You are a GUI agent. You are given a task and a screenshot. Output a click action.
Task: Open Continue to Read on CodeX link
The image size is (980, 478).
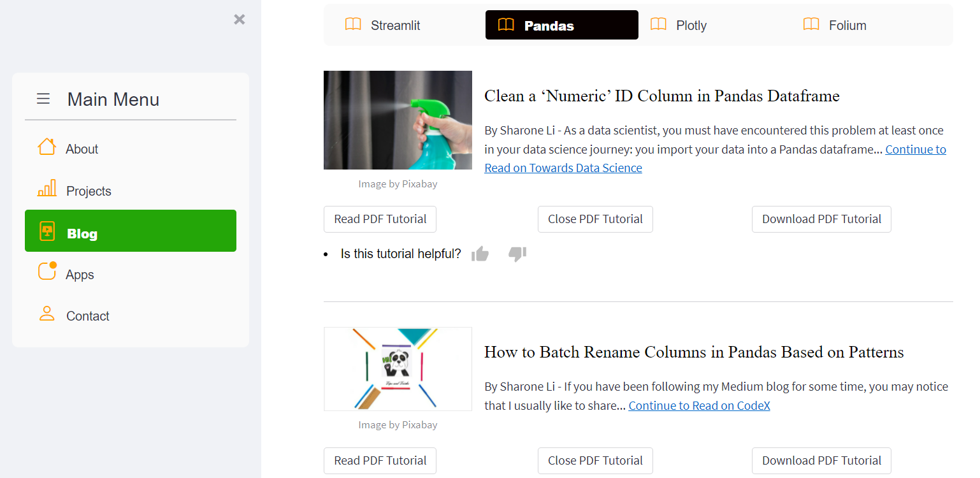coord(699,406)
